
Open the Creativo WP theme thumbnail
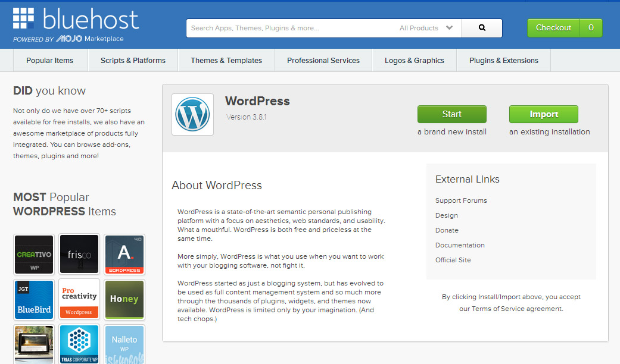click(34, 254)
